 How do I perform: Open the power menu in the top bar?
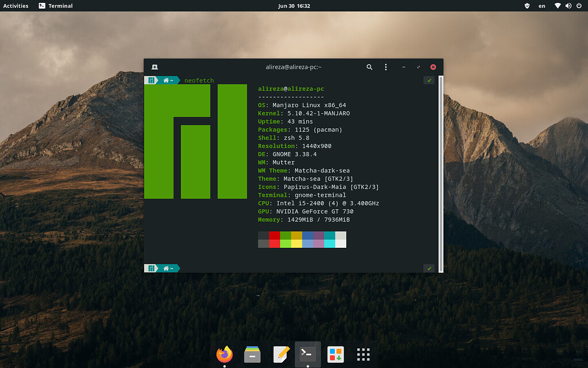(579, 6)
